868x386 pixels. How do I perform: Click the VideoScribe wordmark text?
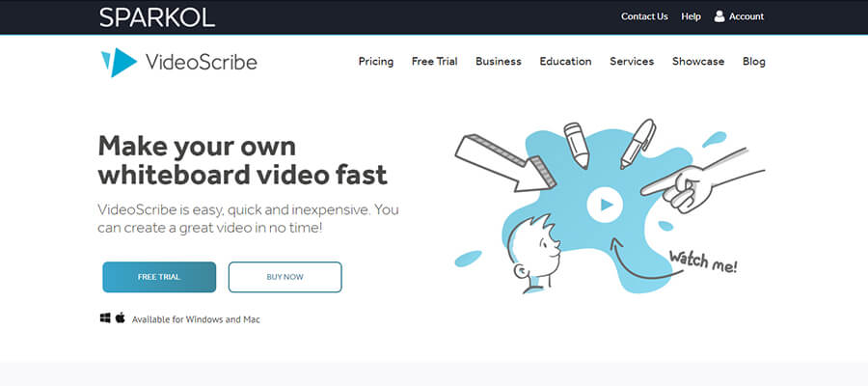(x=202, y=62)
